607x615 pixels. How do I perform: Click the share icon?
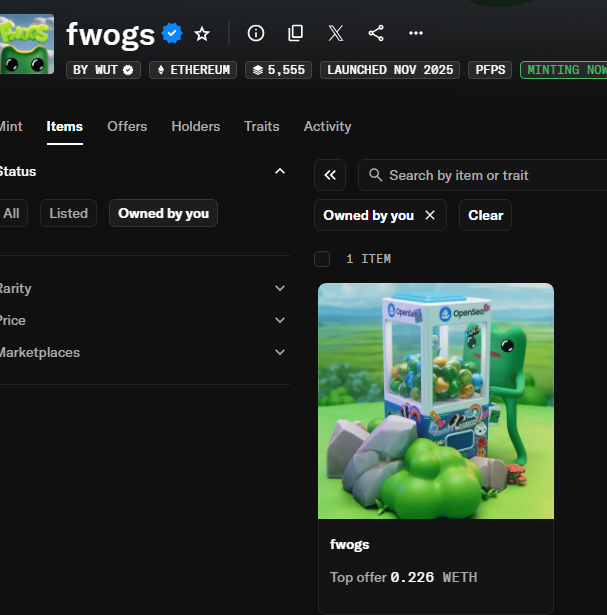(x=376, y=33)
